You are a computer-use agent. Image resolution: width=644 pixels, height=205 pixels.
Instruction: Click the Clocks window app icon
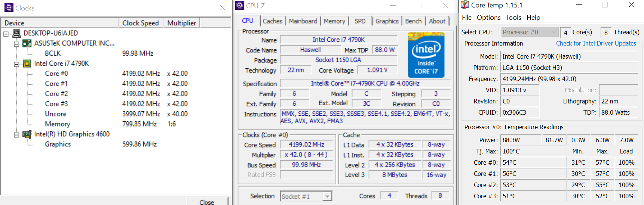click(9, 7)
